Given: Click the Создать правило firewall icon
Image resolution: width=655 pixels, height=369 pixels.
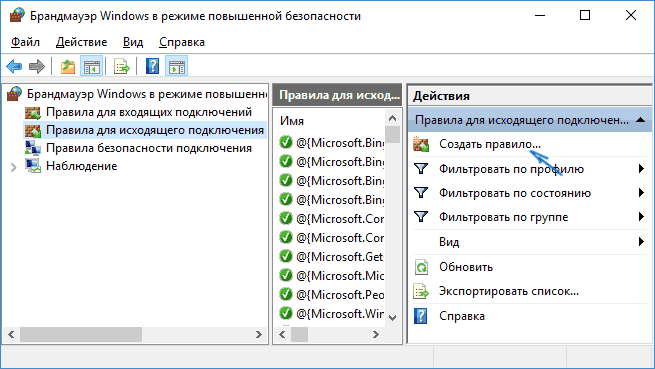Looking at the screenshot, I should pos(421,144).
